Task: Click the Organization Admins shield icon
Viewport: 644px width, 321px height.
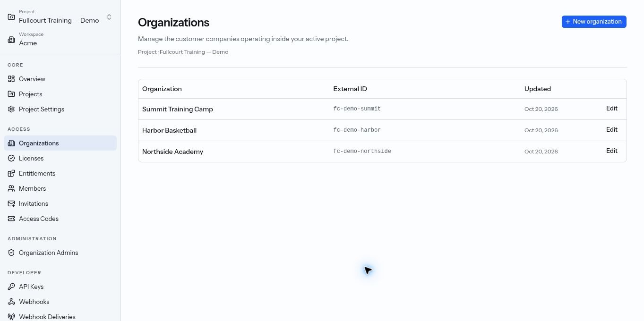Action: tap(11, 253)
